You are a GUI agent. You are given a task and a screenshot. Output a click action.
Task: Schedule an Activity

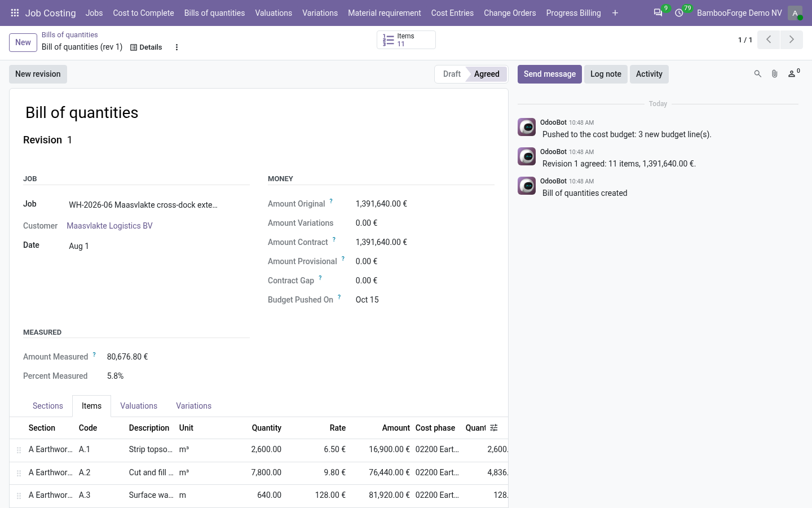pos(649,74)
